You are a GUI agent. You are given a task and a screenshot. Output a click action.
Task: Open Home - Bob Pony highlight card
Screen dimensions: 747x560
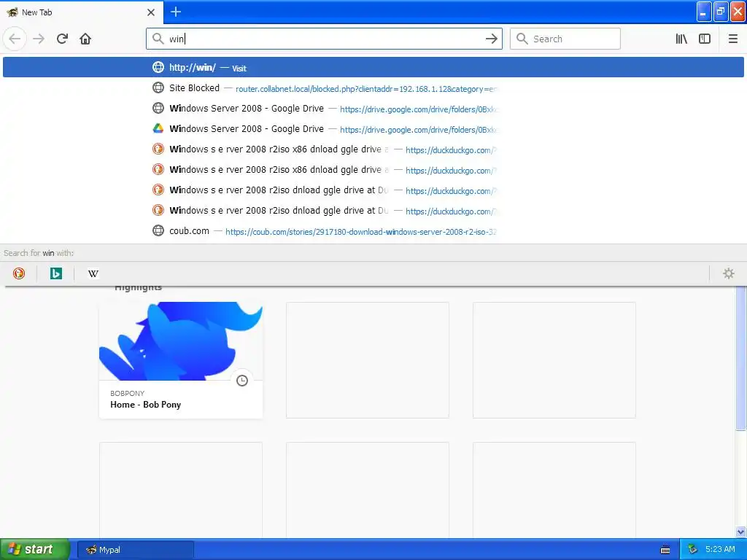181,360
